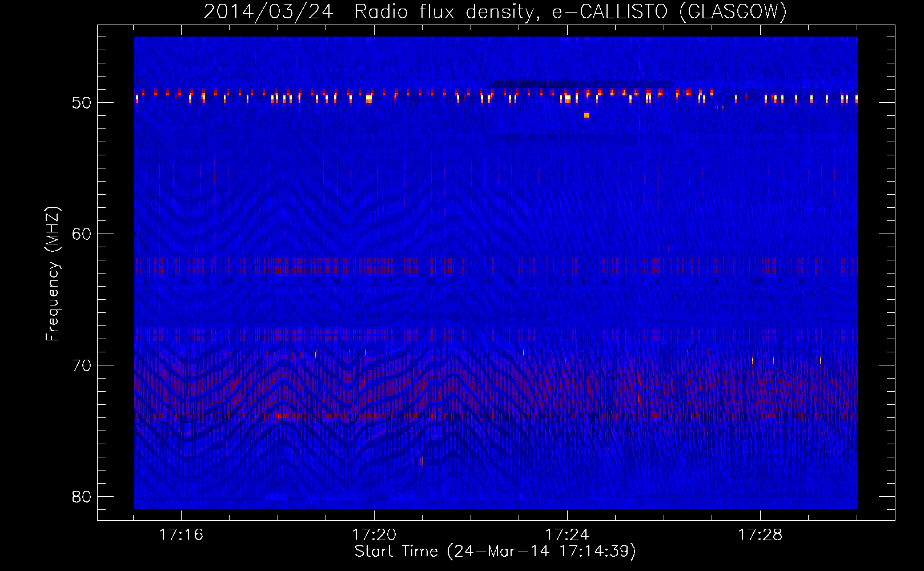The image size is (924, 571).
Task: Click the 17:16 time tick label
Action: pyautogui.click(x=181, y=534)
